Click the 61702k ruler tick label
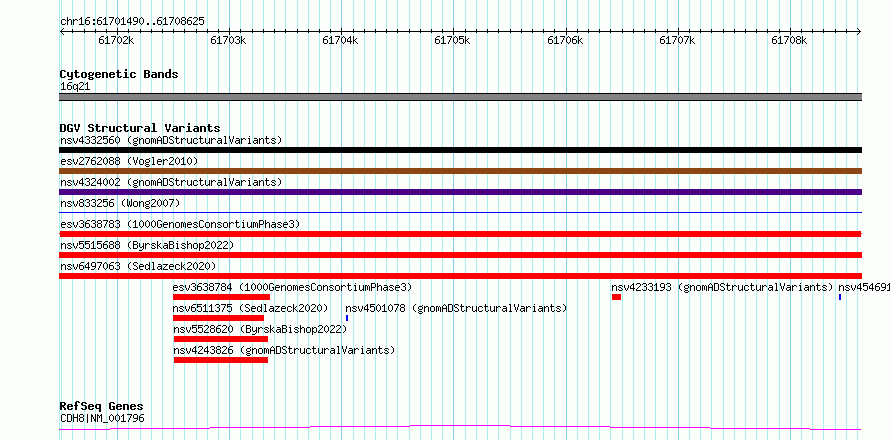This screenshot has height=440, width=890. point(116,40)
